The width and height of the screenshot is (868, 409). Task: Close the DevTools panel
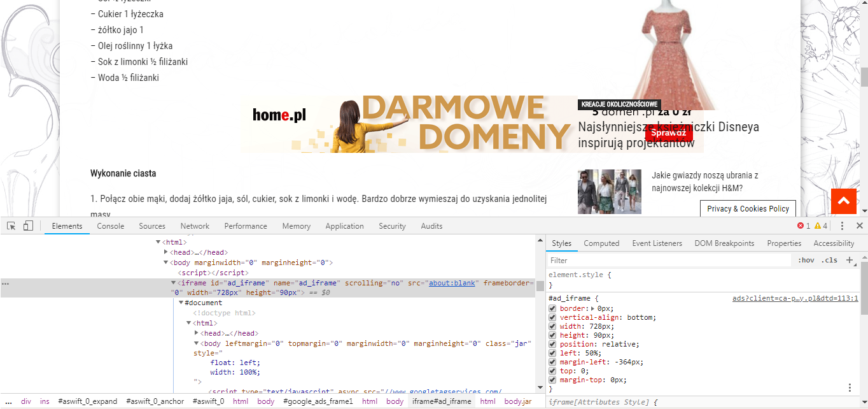tap(860, 226)
